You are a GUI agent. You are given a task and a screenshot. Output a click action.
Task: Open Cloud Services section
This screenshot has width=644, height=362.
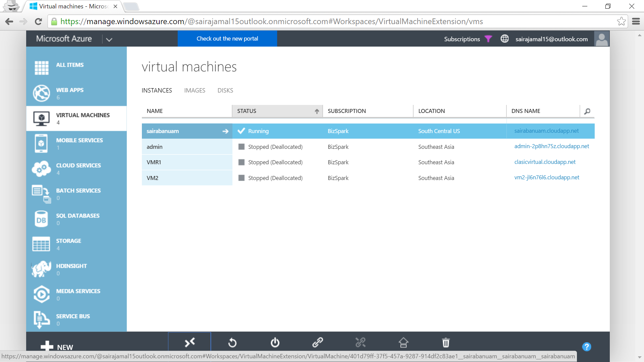click(76, 169)
